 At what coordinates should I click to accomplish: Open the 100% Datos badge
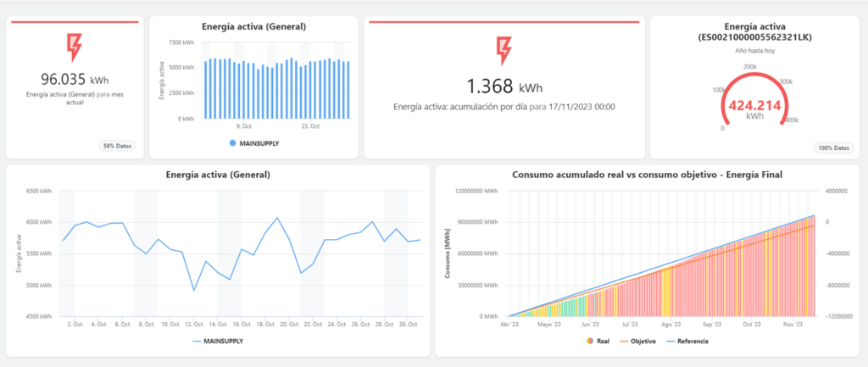[x=833, y=147]
